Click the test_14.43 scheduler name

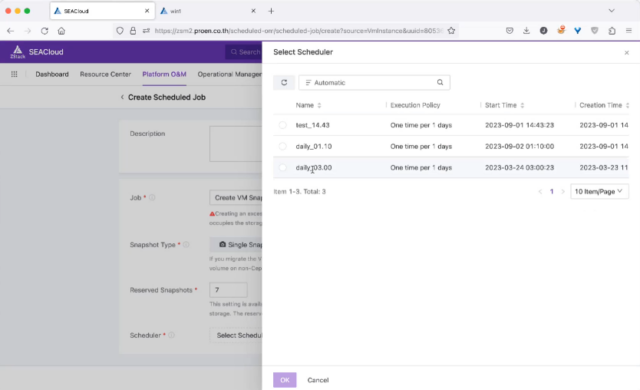(312, 125)
